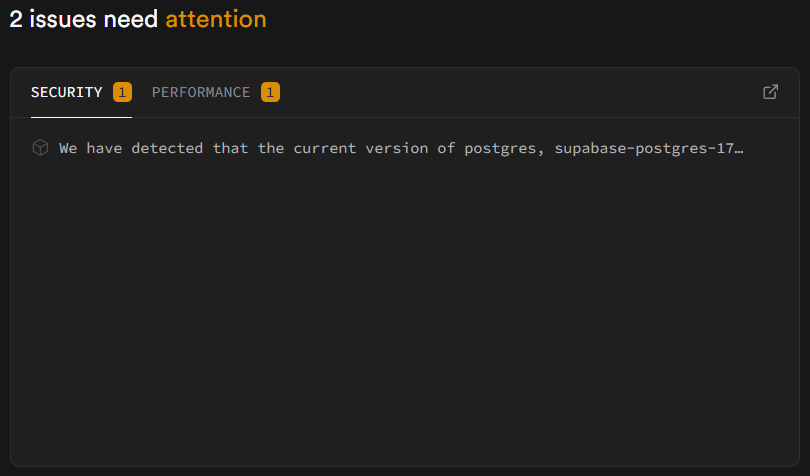Click the word "issues" in the heading

click(x=62, y=19)
